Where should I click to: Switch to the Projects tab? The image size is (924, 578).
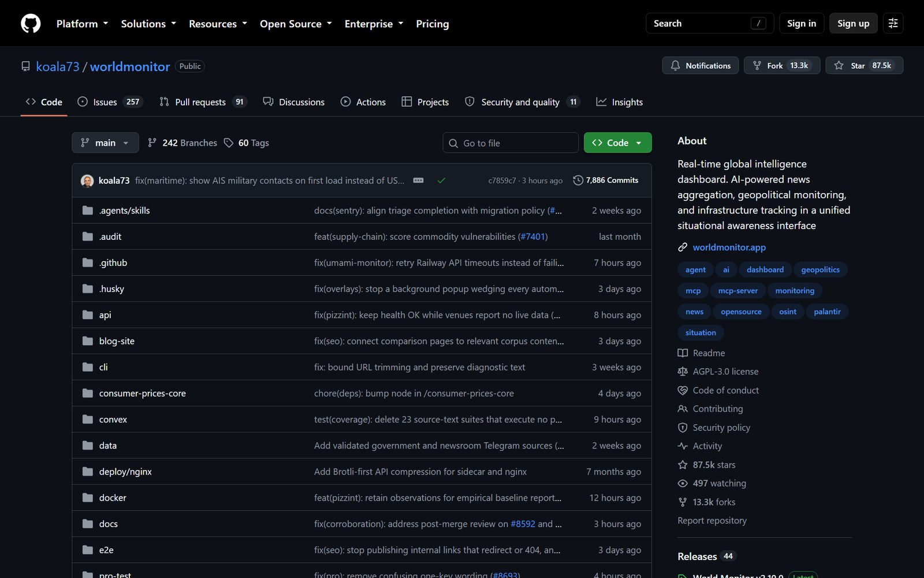425,102
